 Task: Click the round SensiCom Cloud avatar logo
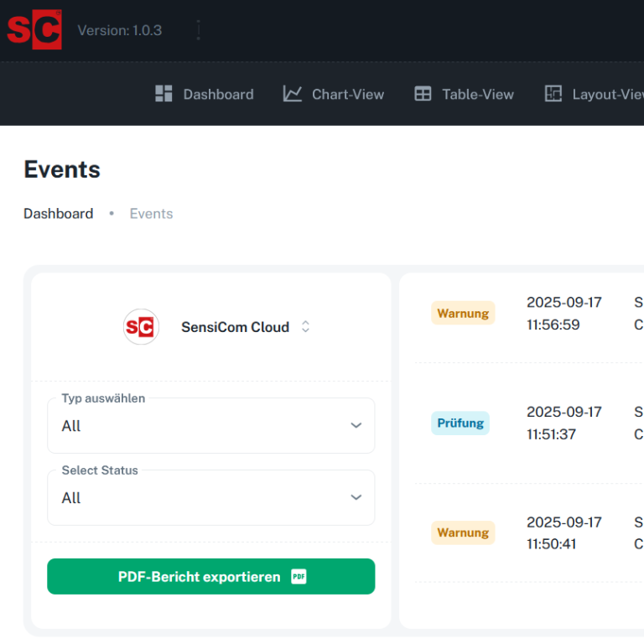tap(141, 327)
